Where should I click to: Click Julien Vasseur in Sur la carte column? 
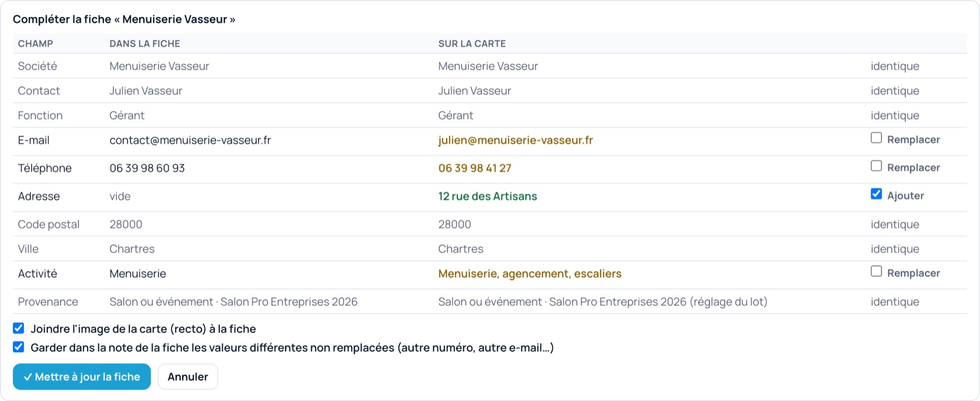point(475,91)
